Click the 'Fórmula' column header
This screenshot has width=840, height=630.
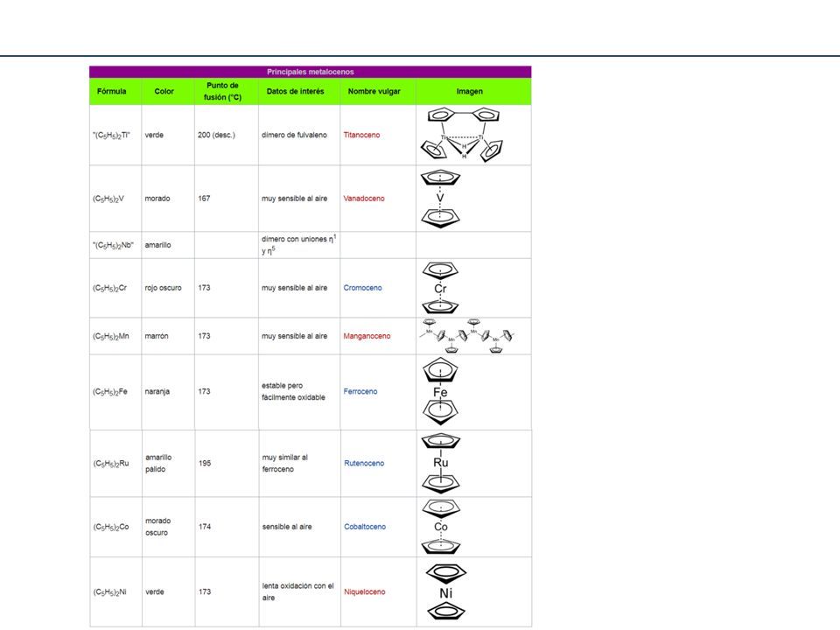tap(111, 91)
